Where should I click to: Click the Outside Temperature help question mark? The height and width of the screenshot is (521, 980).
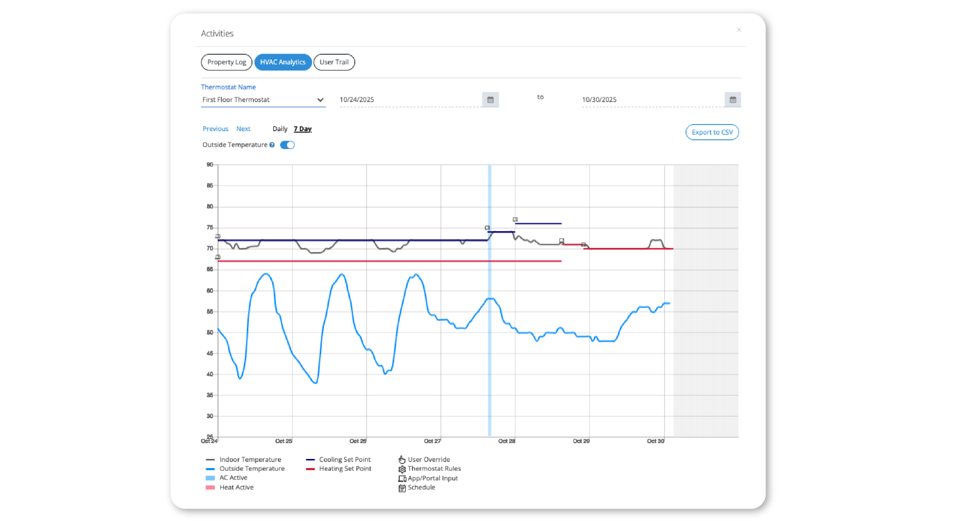coord(271,145)
